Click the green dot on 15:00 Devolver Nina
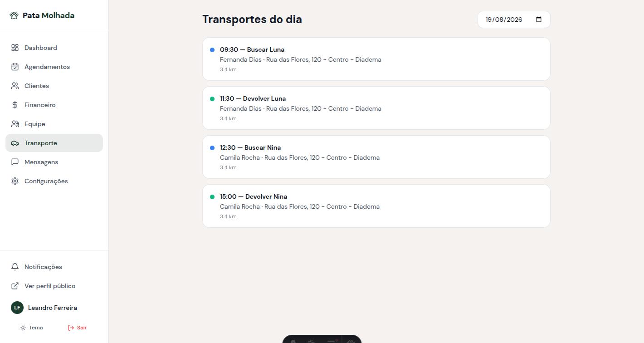This screenshot has height=343, width=644. tap(212, 197)
